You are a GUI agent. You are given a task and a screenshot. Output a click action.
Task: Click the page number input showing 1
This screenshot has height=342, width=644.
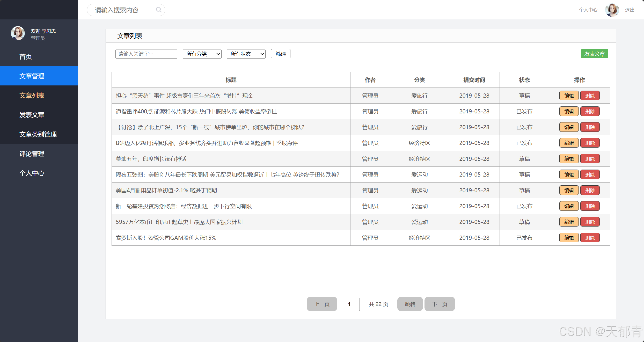click(349, 304)
